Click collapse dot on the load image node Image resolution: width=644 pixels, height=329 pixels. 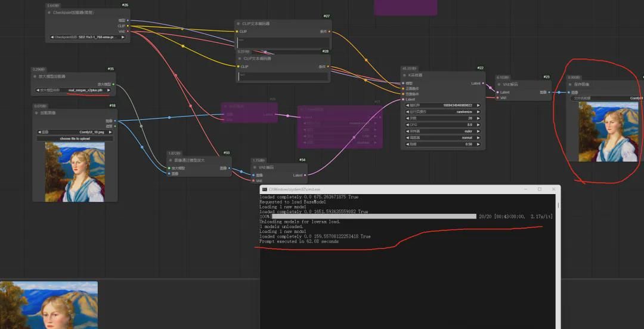pos(37,112)
